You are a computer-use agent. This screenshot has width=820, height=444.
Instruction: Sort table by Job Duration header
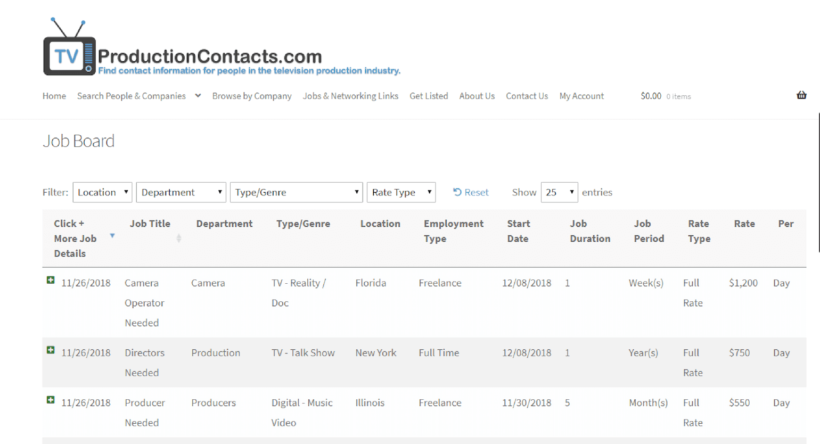pyautogui.click(x=590, y=231)
